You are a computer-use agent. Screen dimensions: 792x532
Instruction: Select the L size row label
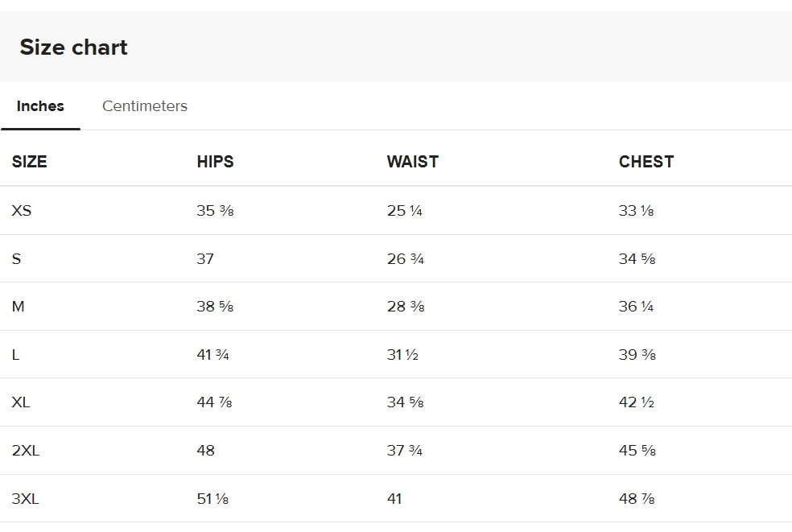15,355
